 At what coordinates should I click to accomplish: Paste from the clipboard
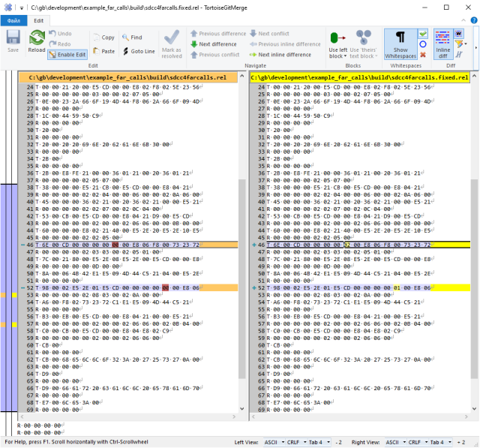104,51
